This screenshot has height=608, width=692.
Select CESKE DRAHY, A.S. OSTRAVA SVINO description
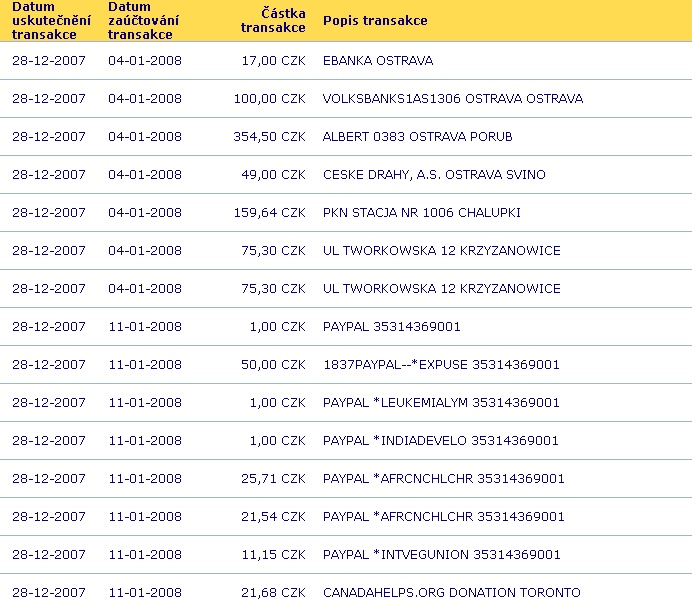tap(434, 174)
